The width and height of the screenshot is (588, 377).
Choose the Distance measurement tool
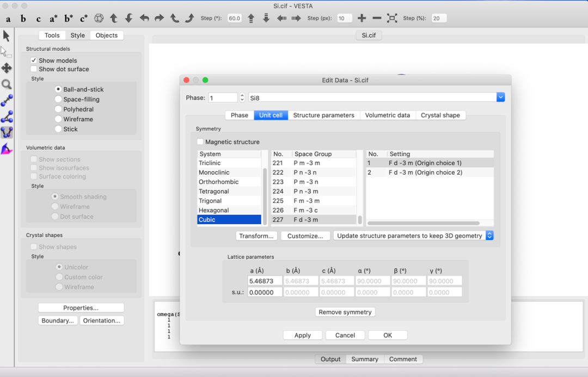click(x=7, y=101)
